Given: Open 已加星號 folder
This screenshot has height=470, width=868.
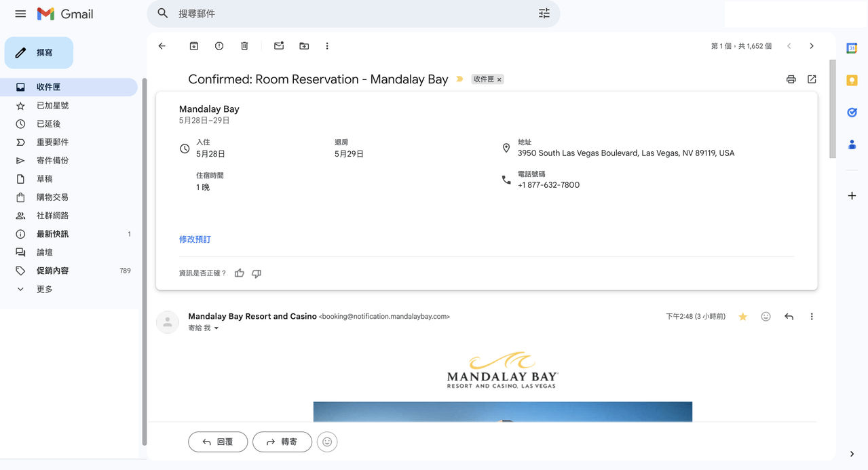Looking at the screenshot, I should [69, 106].
